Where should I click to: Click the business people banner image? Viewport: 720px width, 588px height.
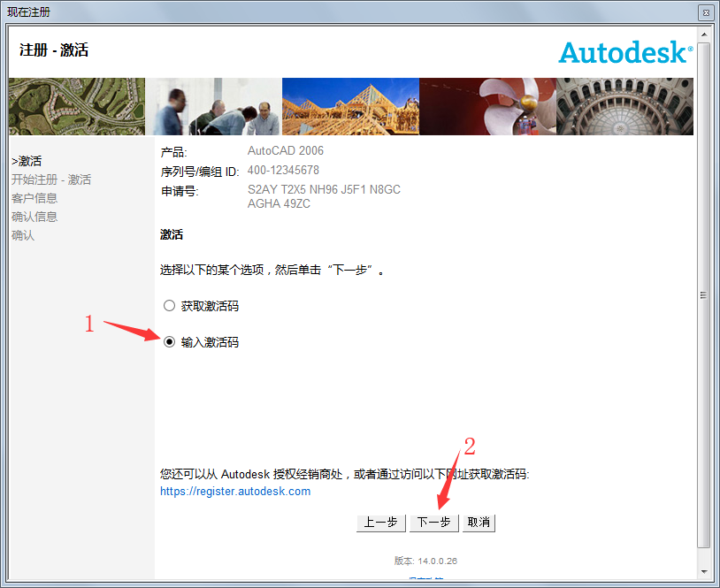tap(213, 106)
